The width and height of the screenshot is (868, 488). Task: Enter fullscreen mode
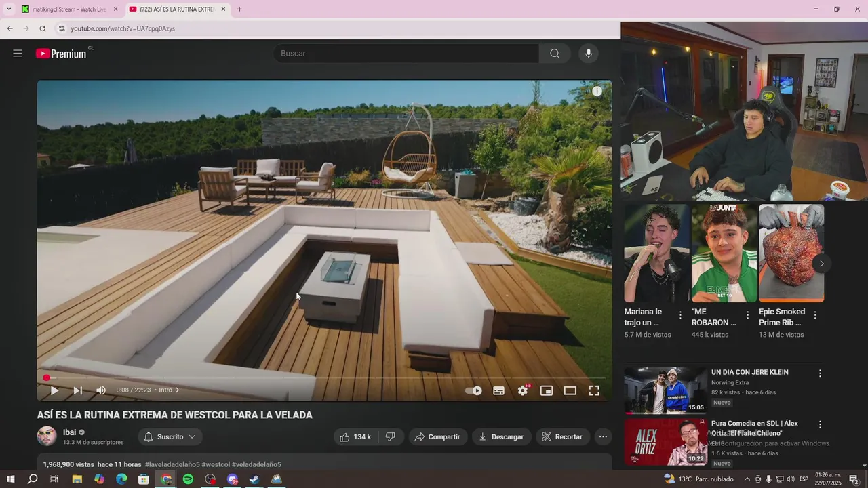pos(594,390)
